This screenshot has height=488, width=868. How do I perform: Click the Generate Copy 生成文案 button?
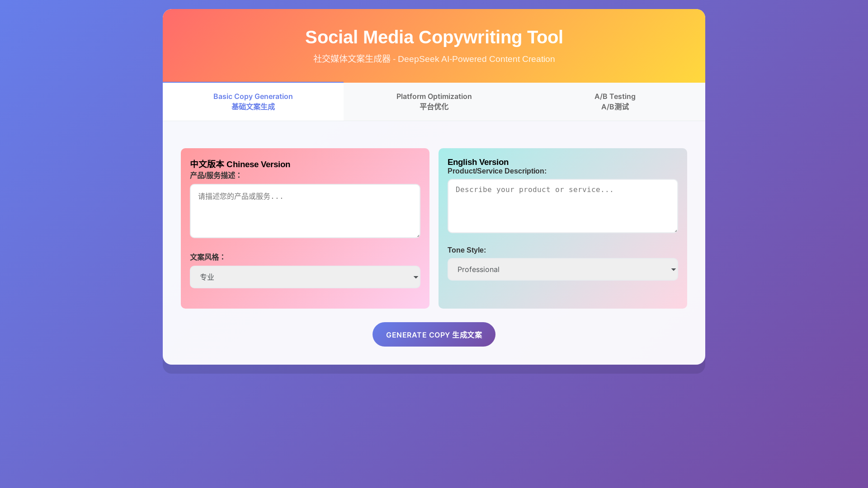click(x=434, y=334)
